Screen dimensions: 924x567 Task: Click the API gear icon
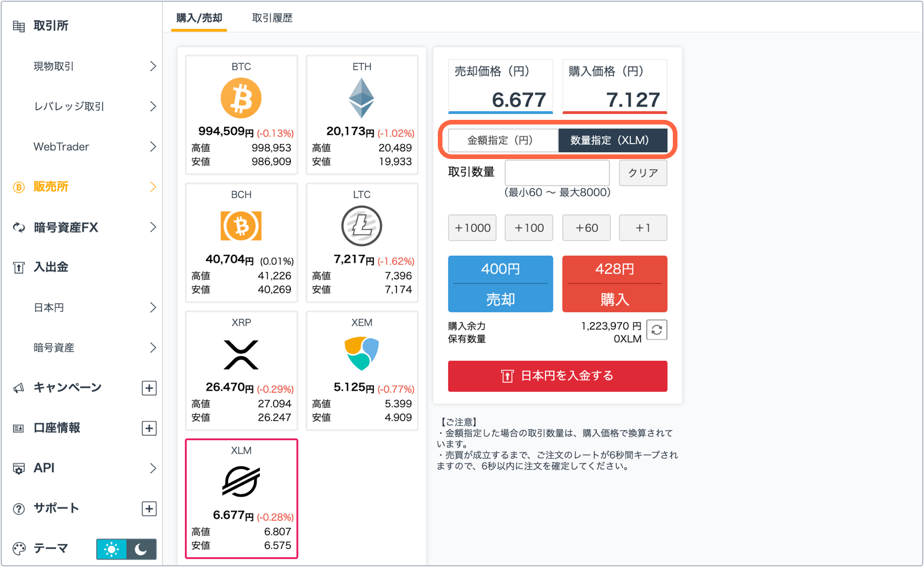[x=19, y=468]
